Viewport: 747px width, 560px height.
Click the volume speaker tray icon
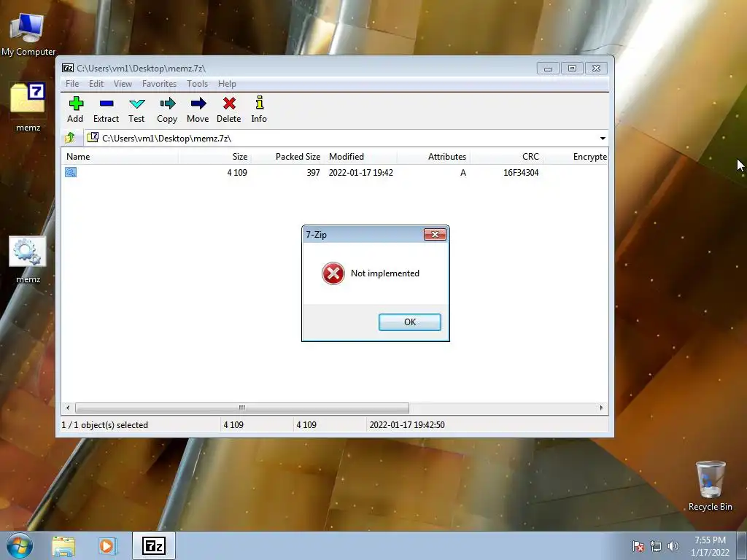[x=673, y=546]
